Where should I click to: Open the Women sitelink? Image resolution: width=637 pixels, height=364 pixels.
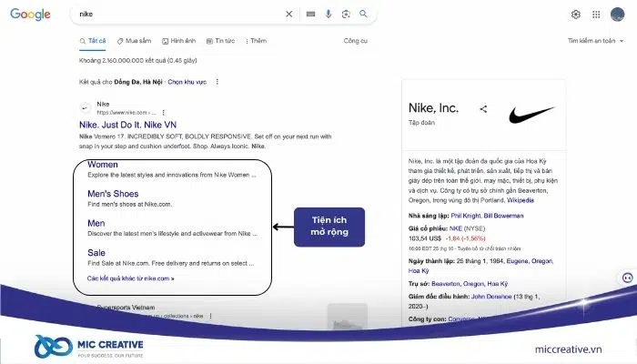[x=103, y=165]
